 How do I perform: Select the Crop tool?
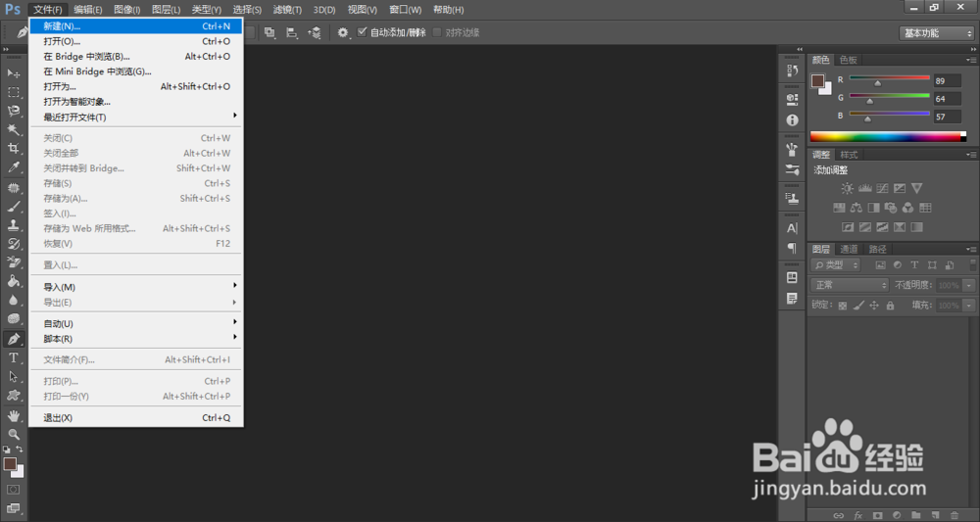(x=13, y=149)
